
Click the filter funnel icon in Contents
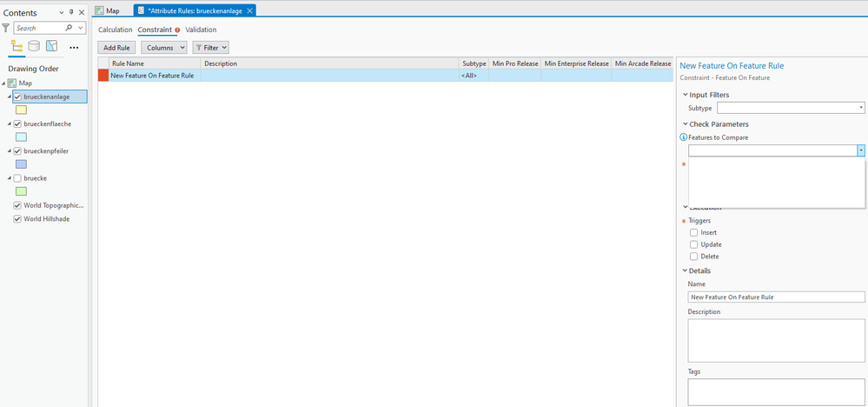click(x=6, y=28)
